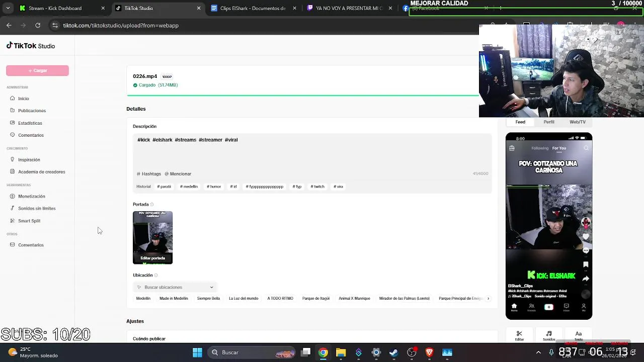644x362 pixels.
Task: Add the #fypppppppppppppp hashtag suggestion
Action: pyautogui.click(x=265, y=187)
